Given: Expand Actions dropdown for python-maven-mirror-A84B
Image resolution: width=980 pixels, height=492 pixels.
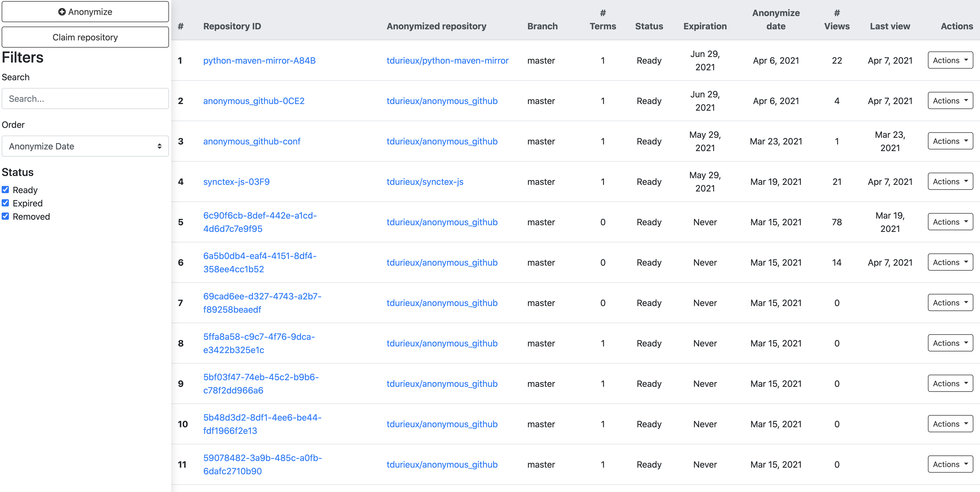Looking at the screenshot, I should [x=950, y=60].
